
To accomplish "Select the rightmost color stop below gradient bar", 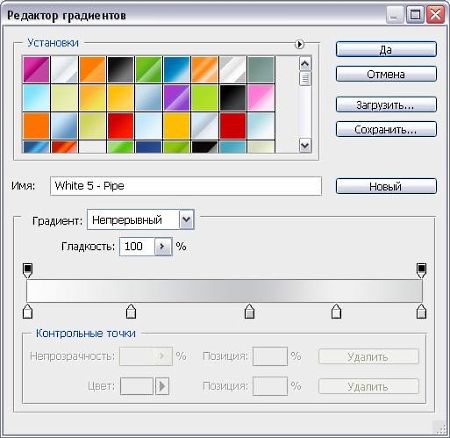I will 422,311.
